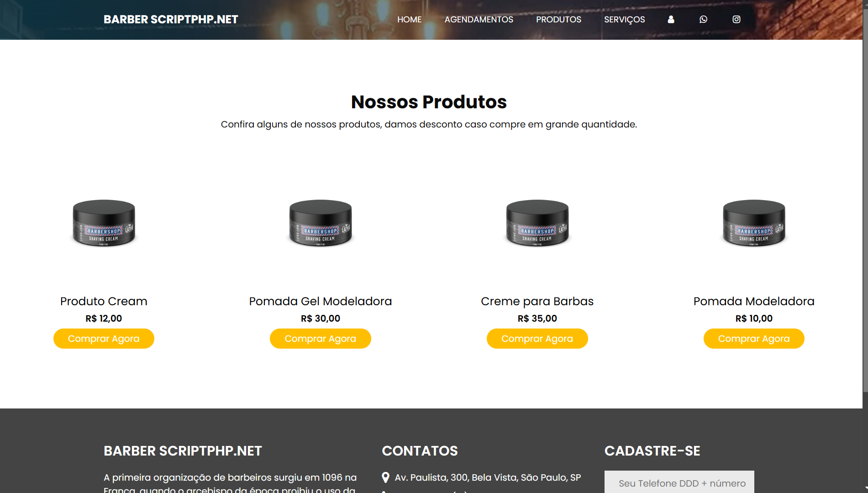Open the AGENDAMENTOS menu item
Viewport: 868px width, 493px height.
point(479,20)
